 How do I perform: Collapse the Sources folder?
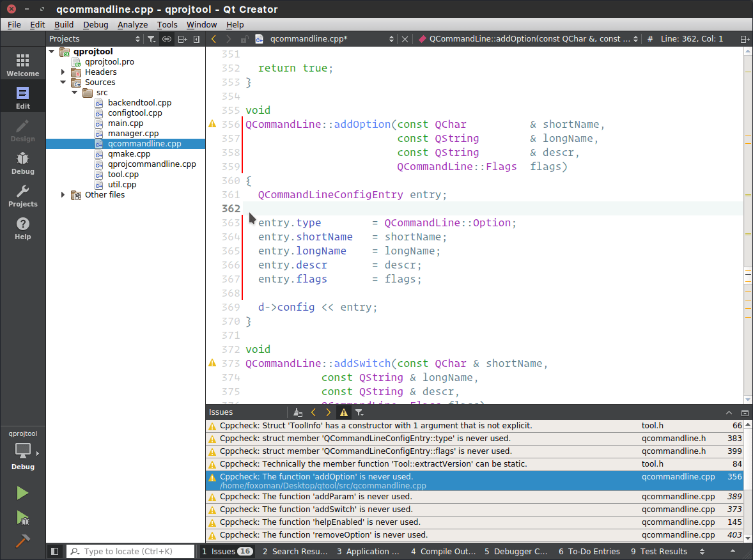click(63, 82)
